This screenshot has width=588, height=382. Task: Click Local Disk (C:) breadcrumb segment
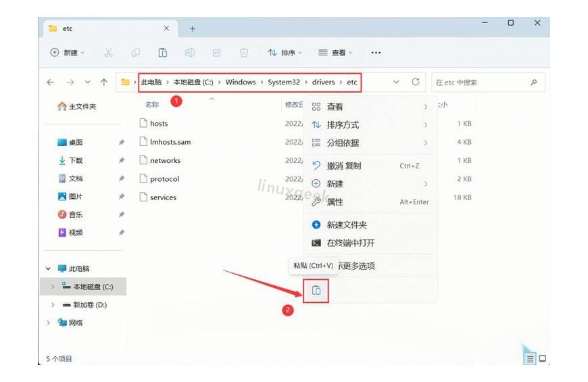[193, 82]
